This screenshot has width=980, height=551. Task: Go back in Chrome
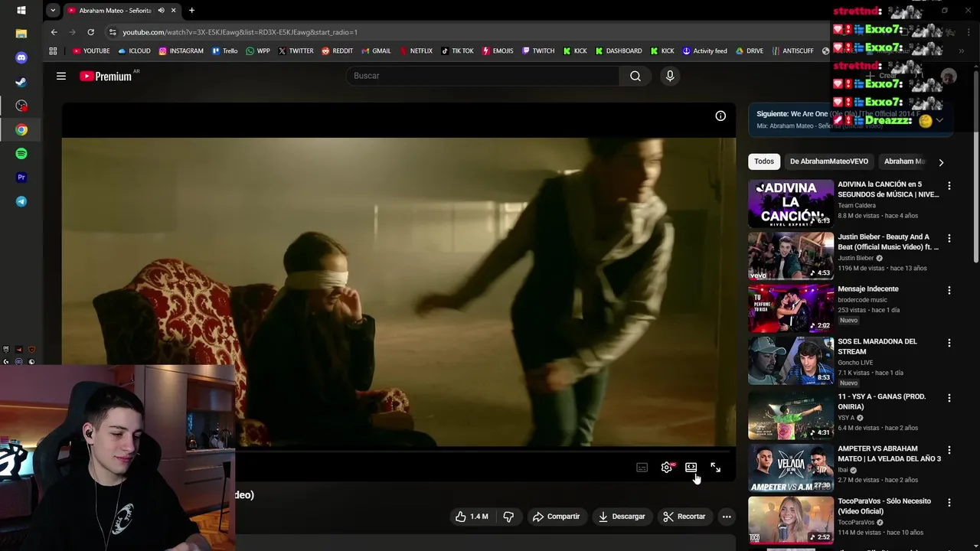[x=54, y=32]
